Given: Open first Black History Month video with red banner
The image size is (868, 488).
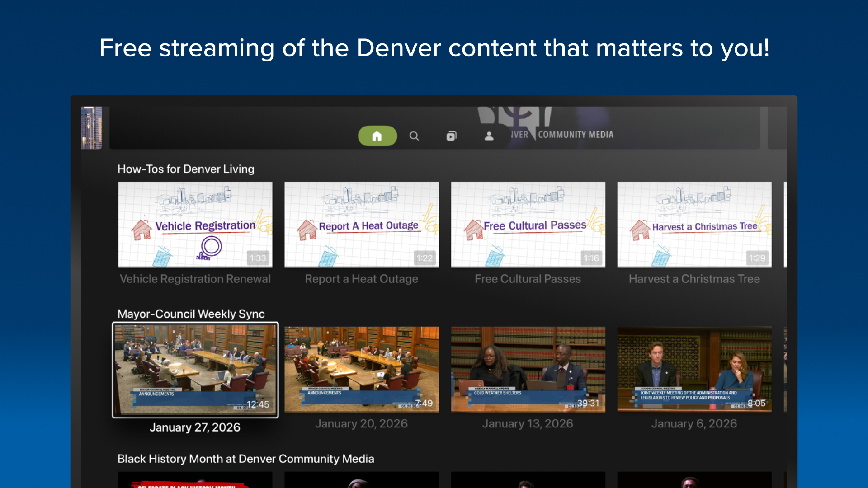Looking at the screenshot, I should pyautogui.click(x=195, y=480).
